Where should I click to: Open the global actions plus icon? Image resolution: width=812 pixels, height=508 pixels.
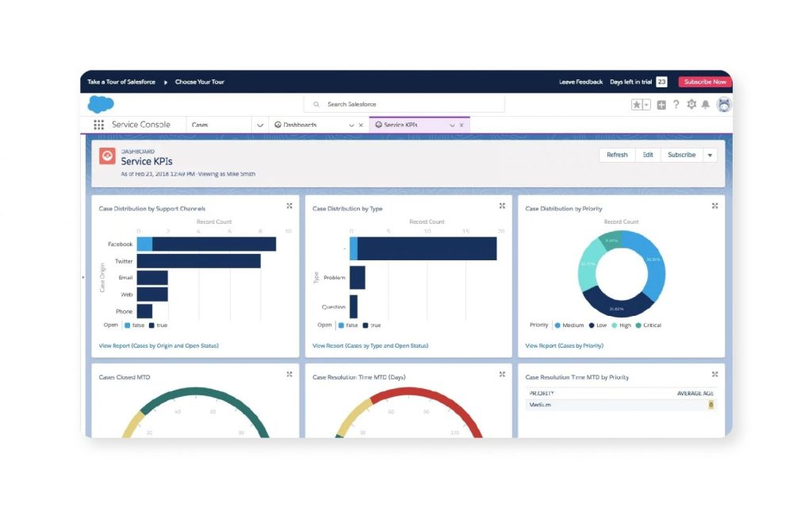[x=661, y=105]
